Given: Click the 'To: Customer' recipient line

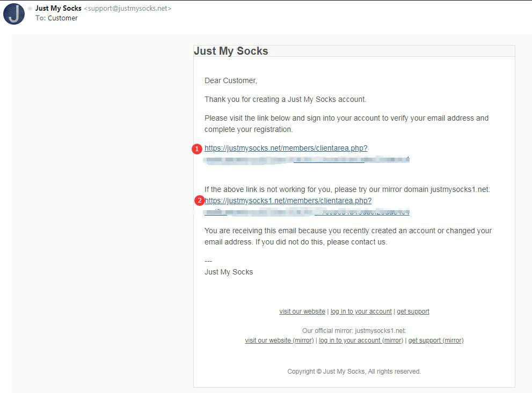Looking at the screenshot, I should pos(56,18).
